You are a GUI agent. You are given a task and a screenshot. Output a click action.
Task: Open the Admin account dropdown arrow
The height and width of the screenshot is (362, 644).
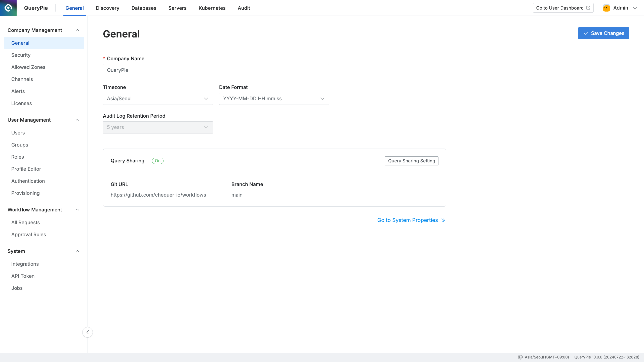click(635, 8)
